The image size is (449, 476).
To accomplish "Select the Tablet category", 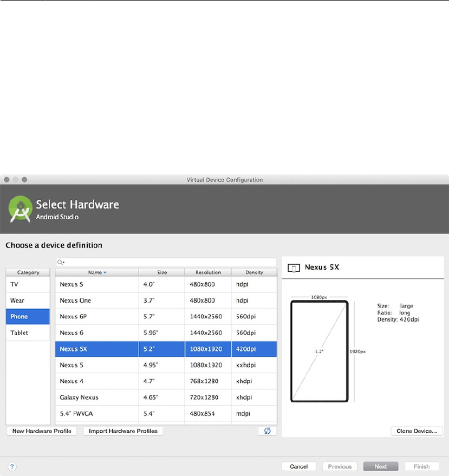I will [x=28, y=332].
